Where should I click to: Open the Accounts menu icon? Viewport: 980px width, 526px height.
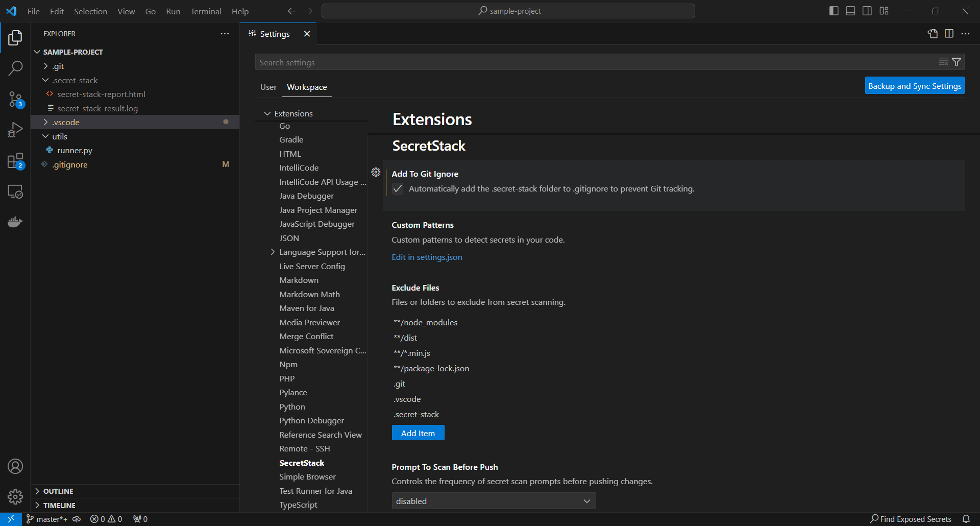click(x=15, y=466)
